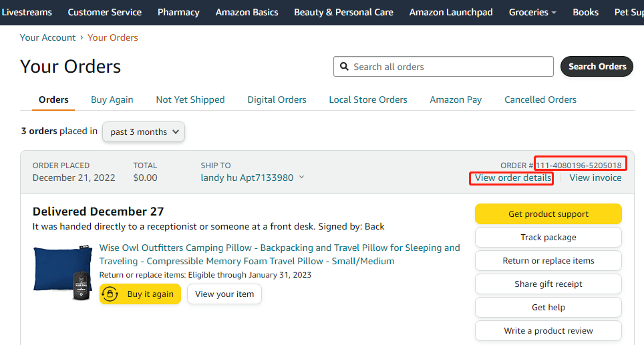Open View order details link
644x345 pixels.
click(x=512, y=178)
